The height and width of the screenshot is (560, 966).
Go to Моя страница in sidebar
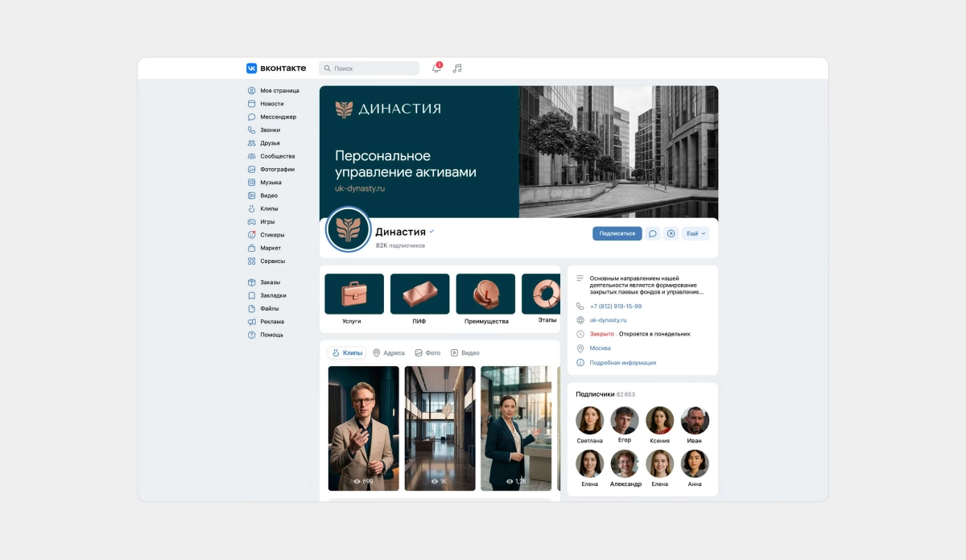274,91
